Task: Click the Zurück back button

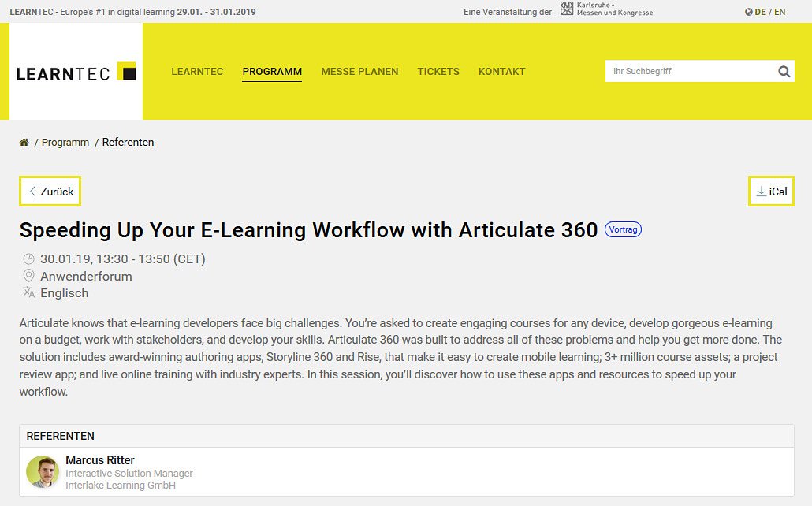Action: (50, 191)
